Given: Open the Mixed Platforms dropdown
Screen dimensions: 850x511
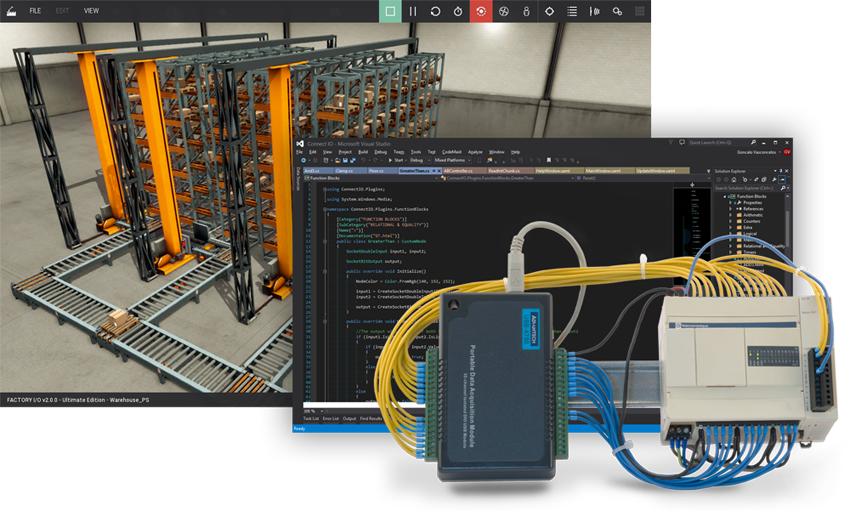Looking at the screenshot, I should [x=452, y=160].
